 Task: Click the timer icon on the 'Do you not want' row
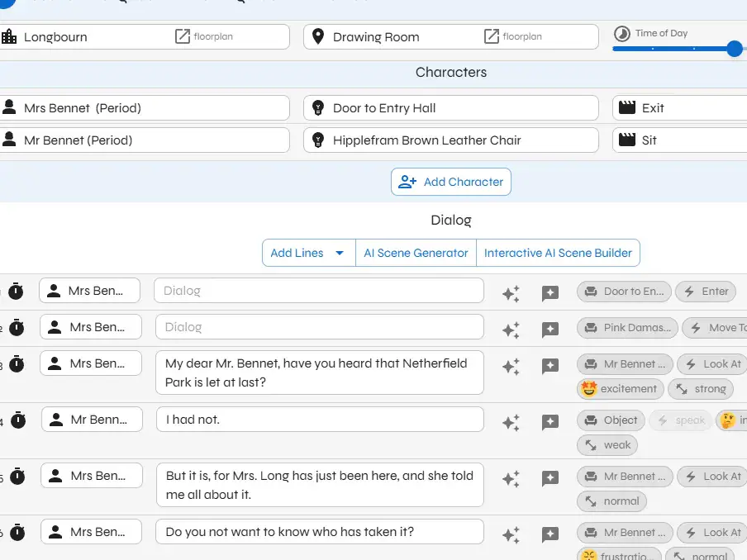pyautogui.click(x=17, y=532)
